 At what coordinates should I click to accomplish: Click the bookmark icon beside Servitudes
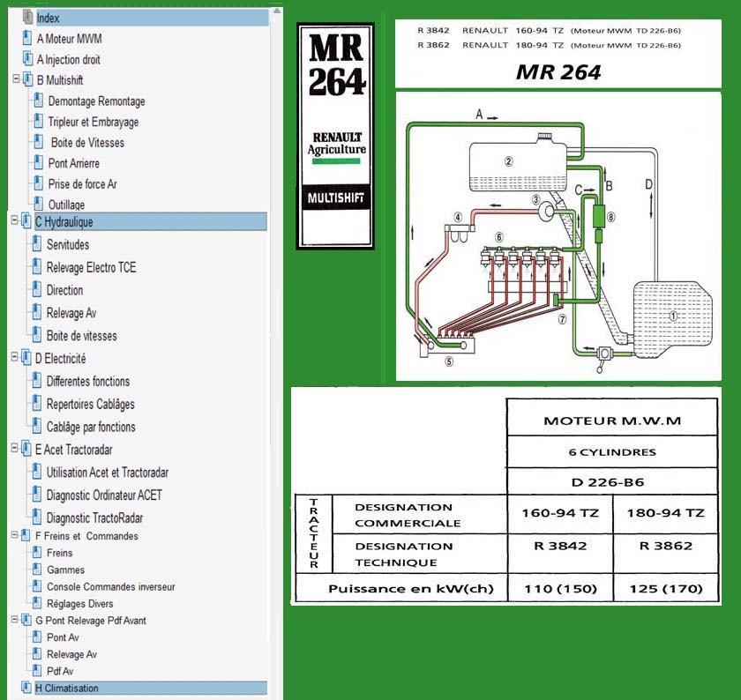point(36,244)
